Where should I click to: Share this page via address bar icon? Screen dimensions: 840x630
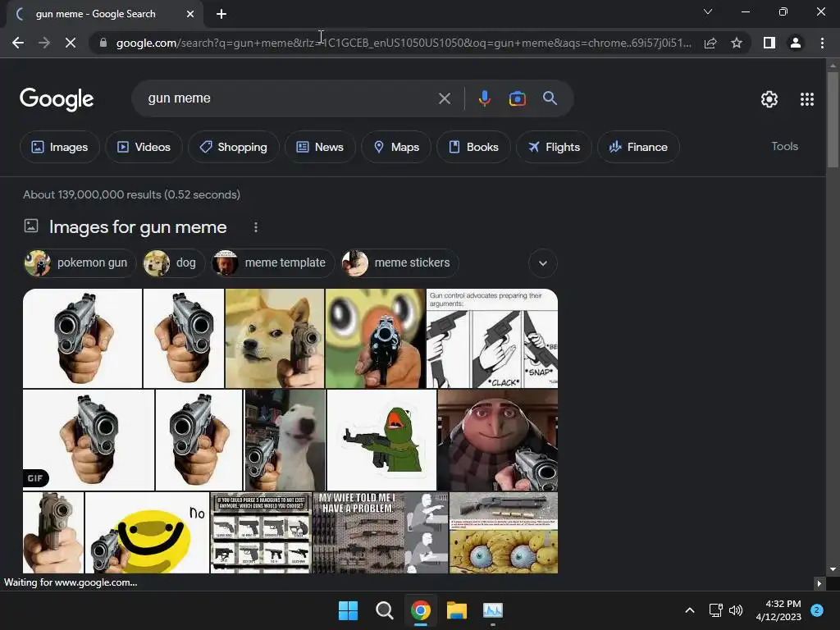(x=710, y=43)
